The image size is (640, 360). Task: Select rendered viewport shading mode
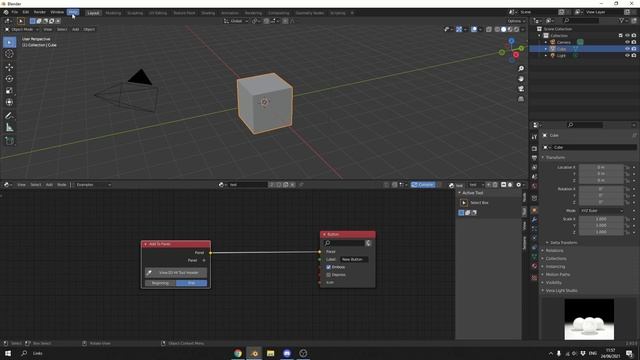click(x=516, y=29)
